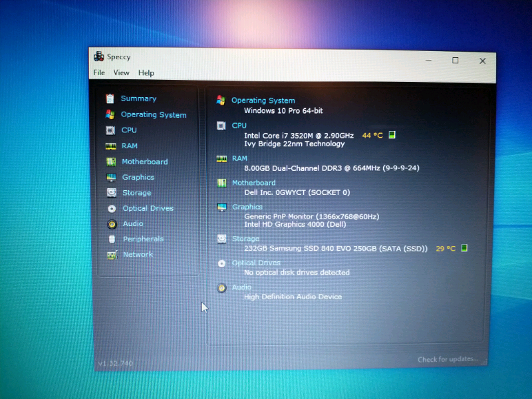The image size is (532, 399).
Task: Click the green CPU temperature indicator icon
Action: click(x=392, y=135)
